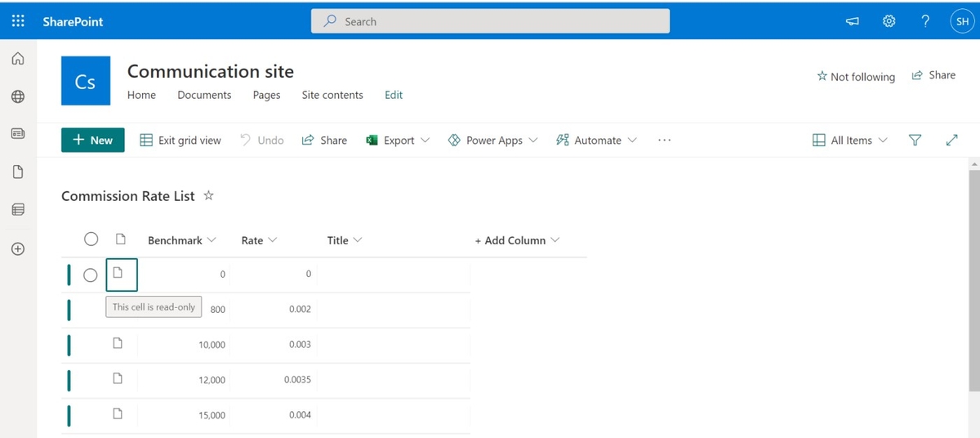
Task: Open the Benchmark column header menu
Action: tap(181, 240)
